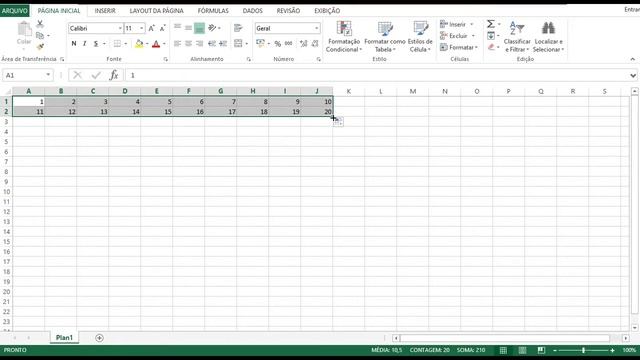This screenshot has width=640, height=360.
Task: Open Estilos de Célula gallery
Action: (x=420, y=37)
